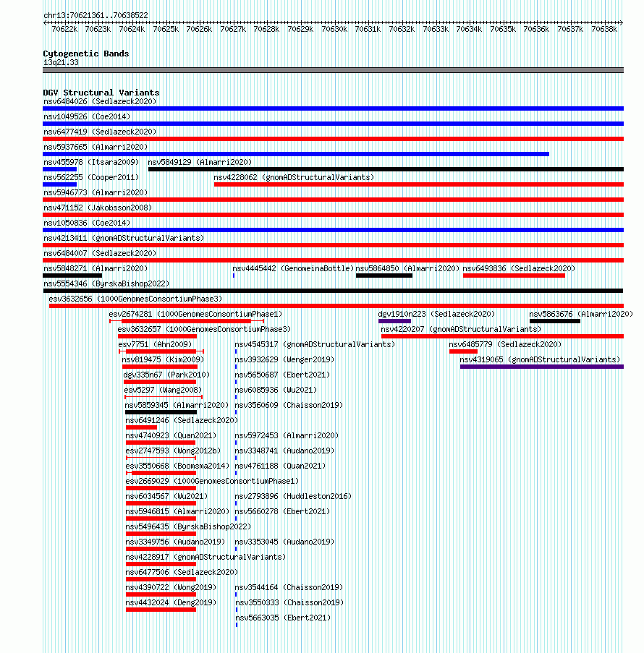Click nsv1050836 (Coe2014) label

click(x=87, y=223)
